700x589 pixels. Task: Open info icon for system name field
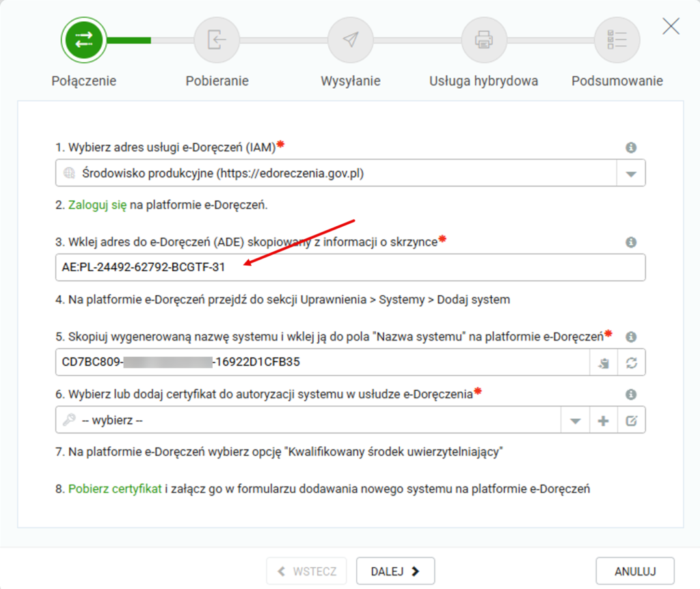click(x=631, y=336)
